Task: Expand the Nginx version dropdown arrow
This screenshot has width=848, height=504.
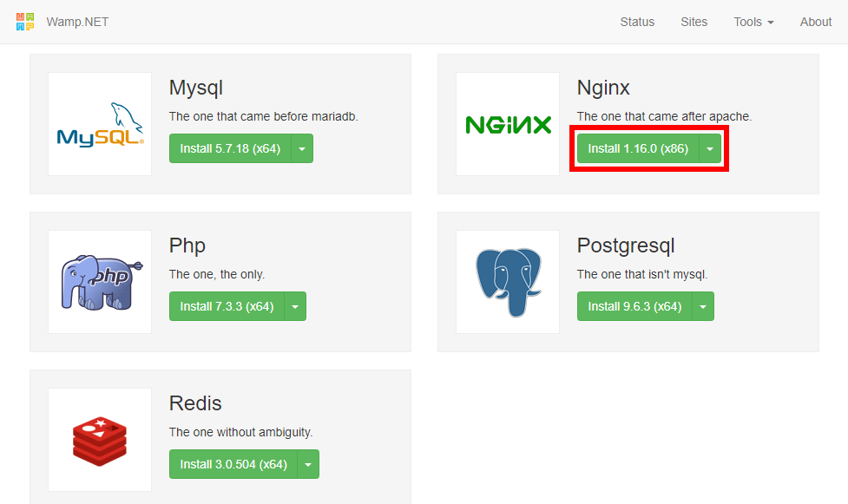Action: (x=710, y=148)
